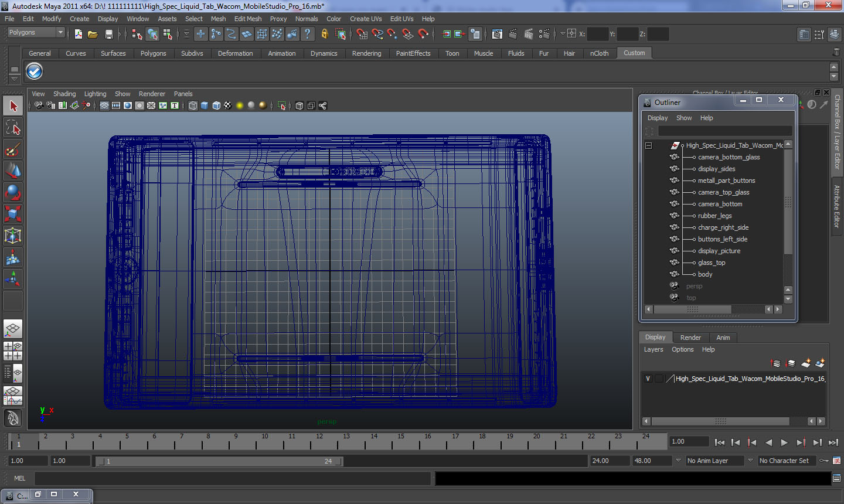Open the Outliner Display menu

click(x=658, y=118)
